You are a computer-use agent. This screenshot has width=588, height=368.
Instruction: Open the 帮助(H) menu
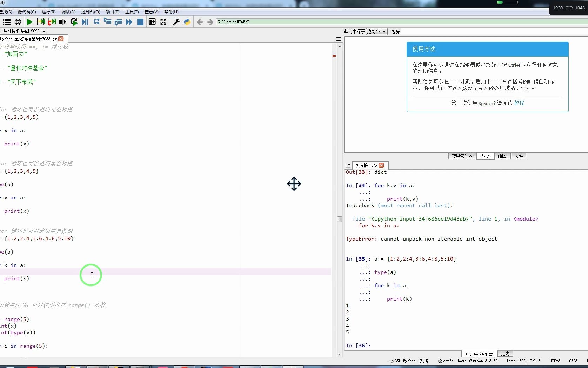[171, 12]
